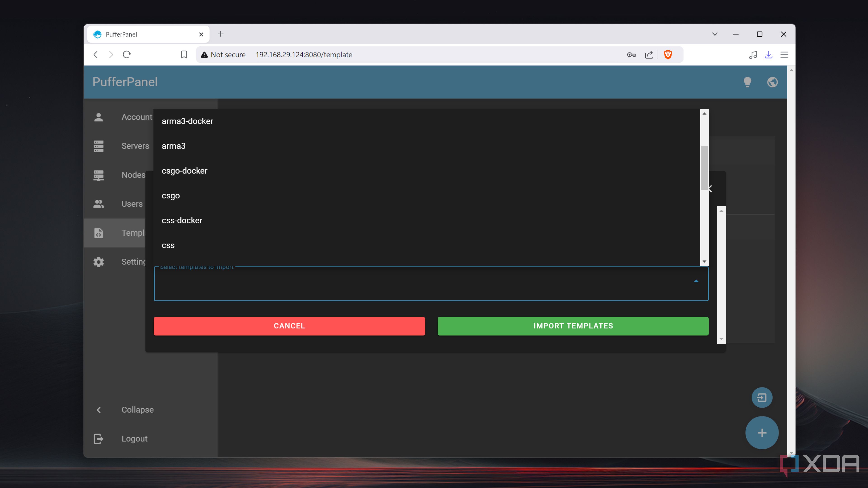Screen dimensions: 868x488
Task: Click the CANCEL button
Action: tap(289, 326)
